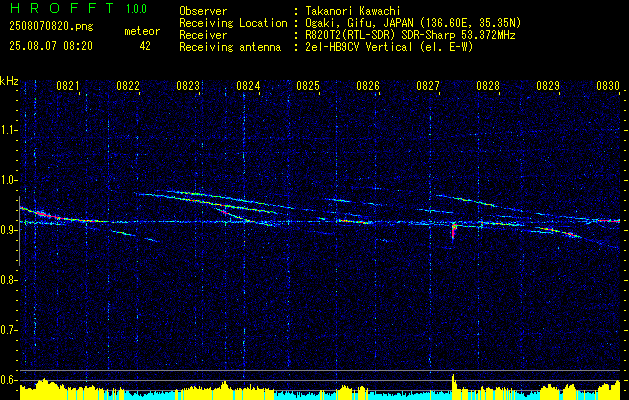Screen dimensions: 629x400
Task: Click the HROFFT title text
Action: tap(62, 8)
